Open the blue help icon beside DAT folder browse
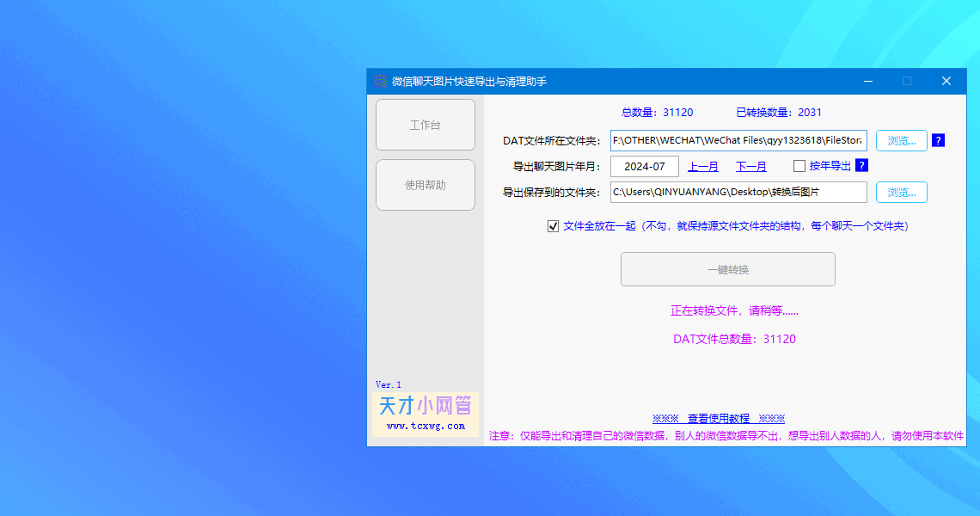 [938, 140]
